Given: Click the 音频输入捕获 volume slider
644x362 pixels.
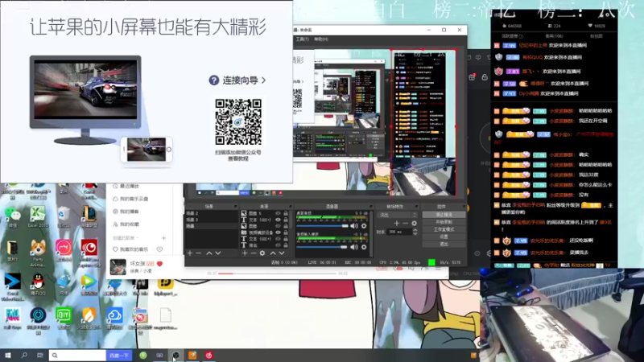Looking at the screenshot, I should click(x=322, y=247).
